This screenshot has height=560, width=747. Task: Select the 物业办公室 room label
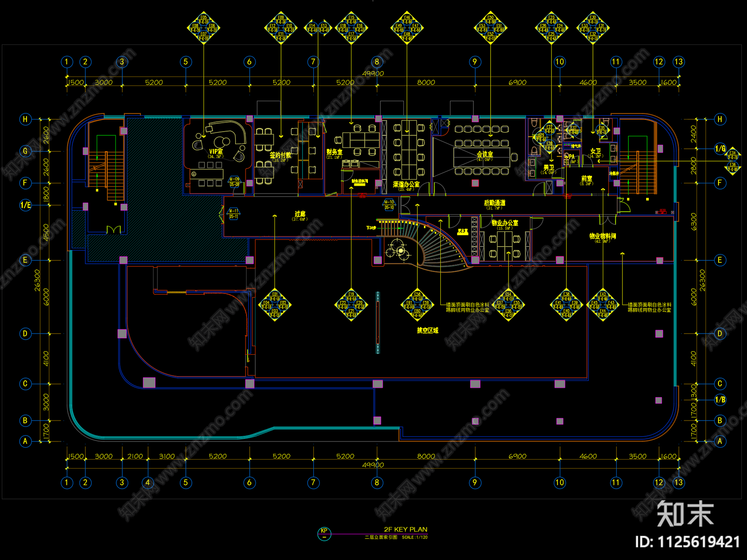[505, 223]
